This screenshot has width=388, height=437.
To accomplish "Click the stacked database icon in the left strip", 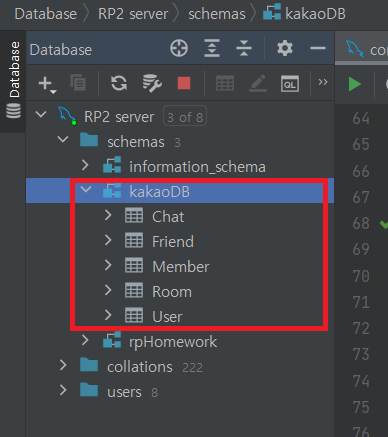I will point(13,111).
